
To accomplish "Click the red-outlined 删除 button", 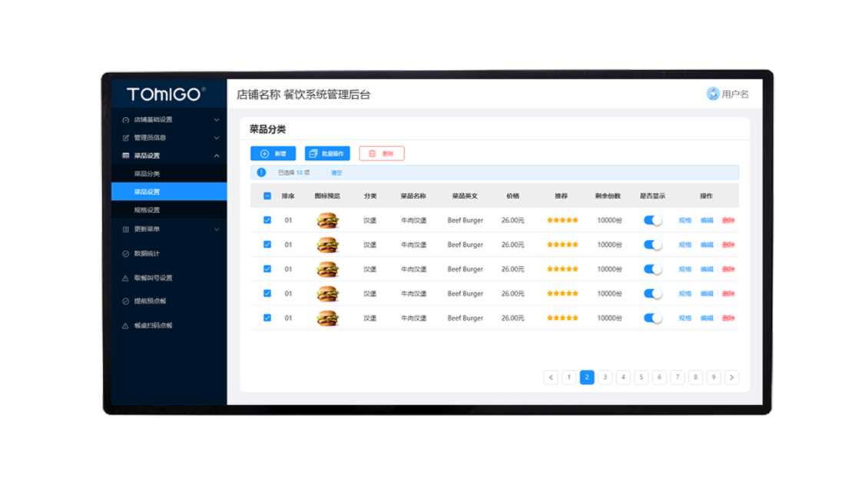I will point(381,154).
